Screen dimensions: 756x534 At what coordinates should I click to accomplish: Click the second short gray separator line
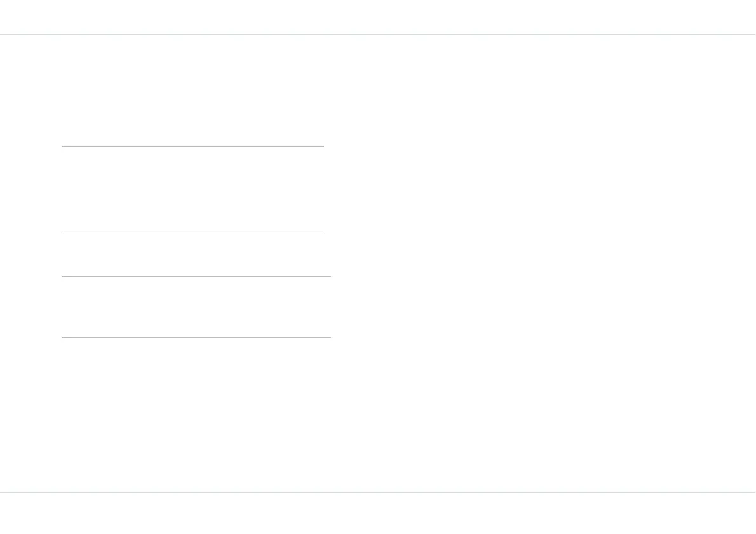pos(193,233)
